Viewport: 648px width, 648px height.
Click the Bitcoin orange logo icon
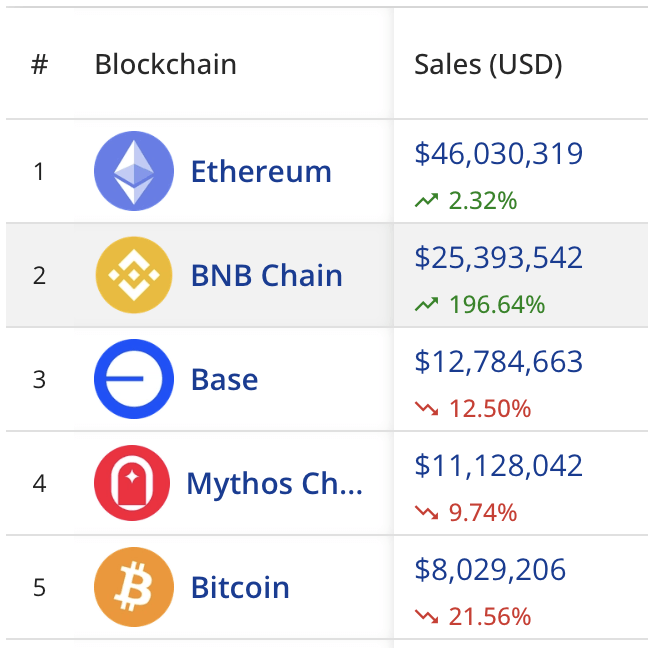point(134,587)
